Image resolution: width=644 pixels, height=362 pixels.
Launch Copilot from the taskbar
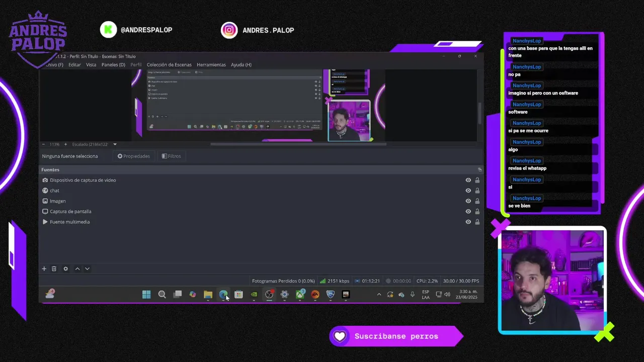click(x=193, y=295)
